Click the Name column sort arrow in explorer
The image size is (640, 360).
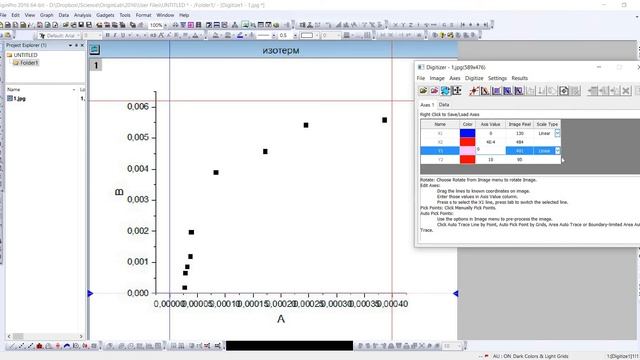[74, 89]
